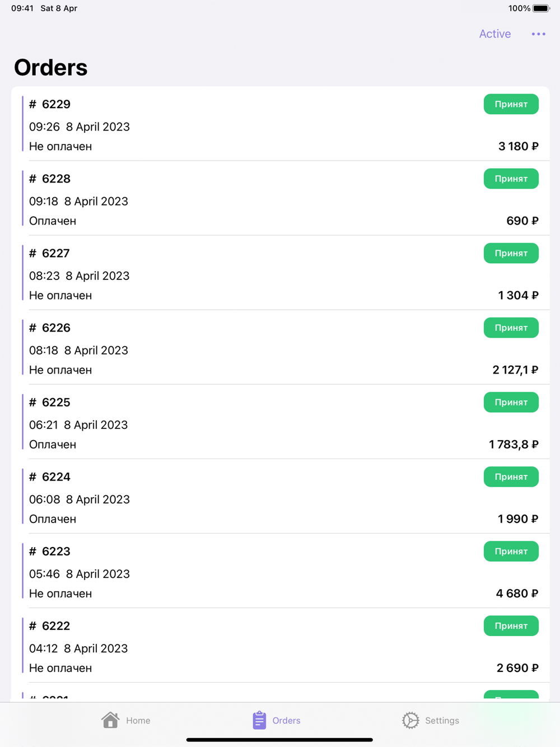This screenshot has width=560, height=747.
Task: Click the 3 180 ₽ order amount
Action: pyautogui.click(x=518, y=146)
